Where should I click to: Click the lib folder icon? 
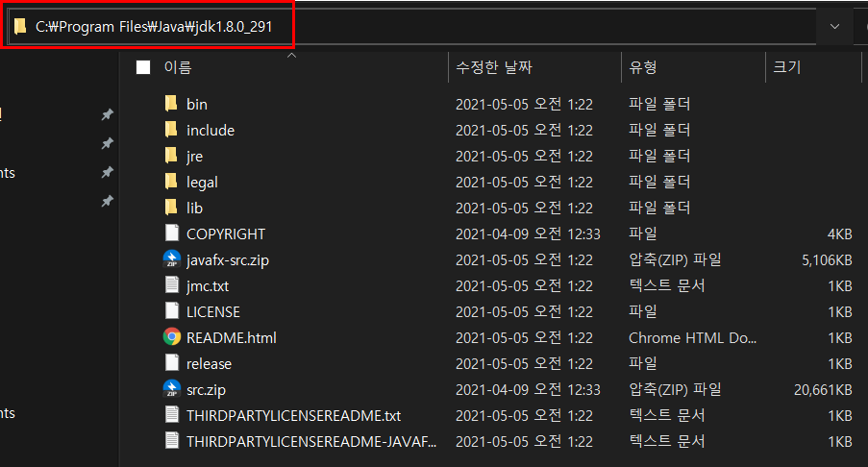171,208
